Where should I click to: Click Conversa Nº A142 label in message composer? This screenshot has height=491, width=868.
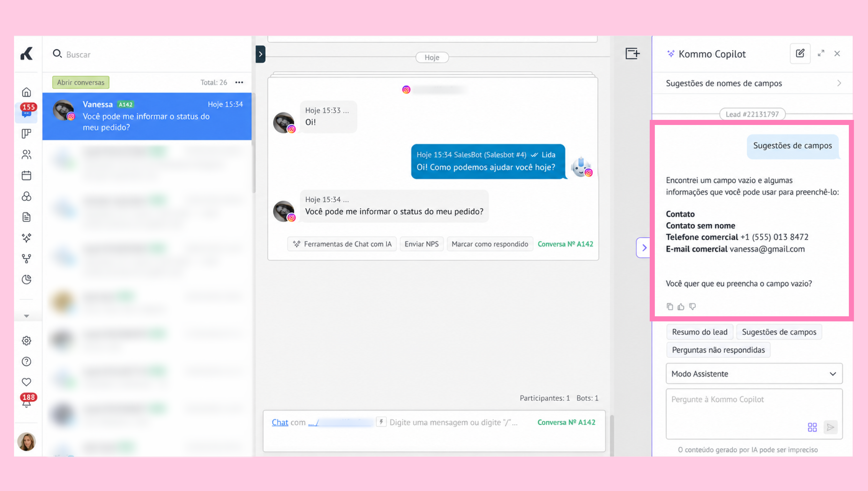pos(566,422)
